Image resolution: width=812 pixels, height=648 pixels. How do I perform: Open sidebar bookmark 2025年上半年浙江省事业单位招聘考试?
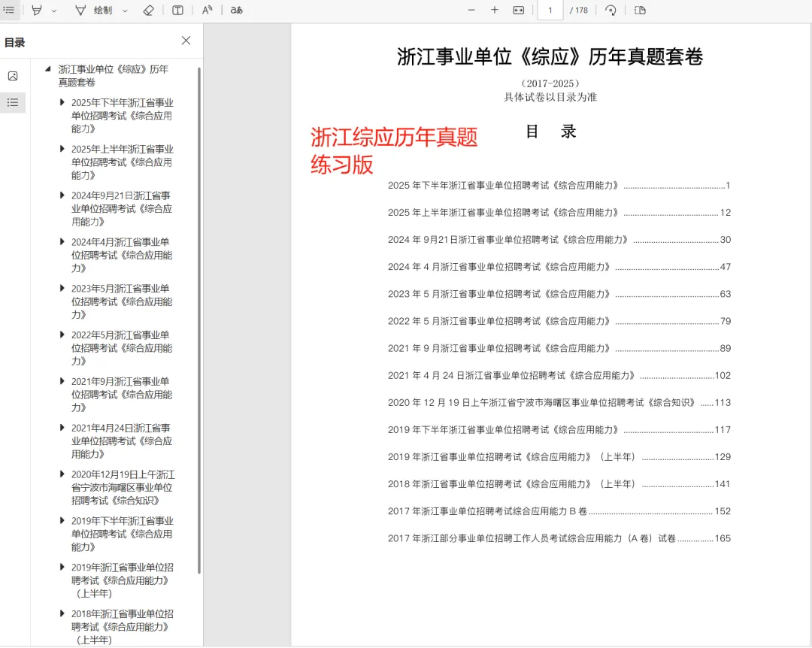[x=123, y=162]
